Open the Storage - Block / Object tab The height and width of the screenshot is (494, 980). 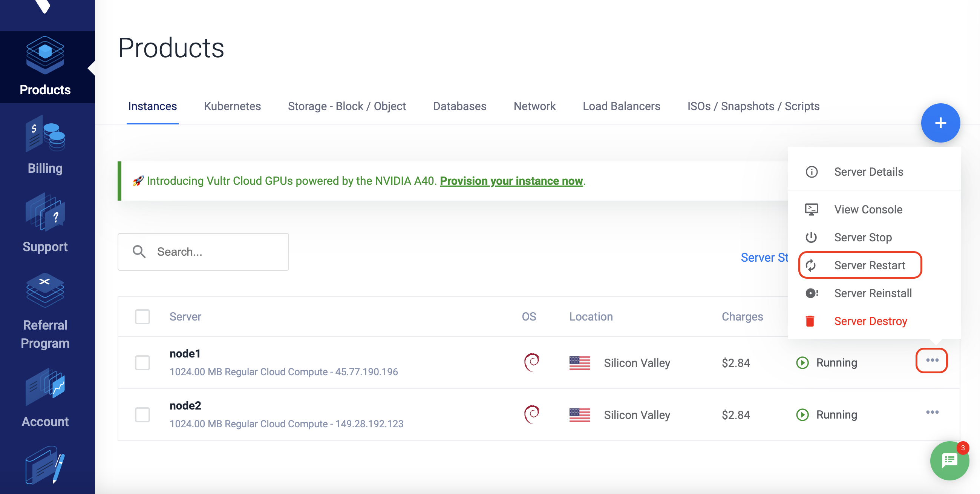346,106
